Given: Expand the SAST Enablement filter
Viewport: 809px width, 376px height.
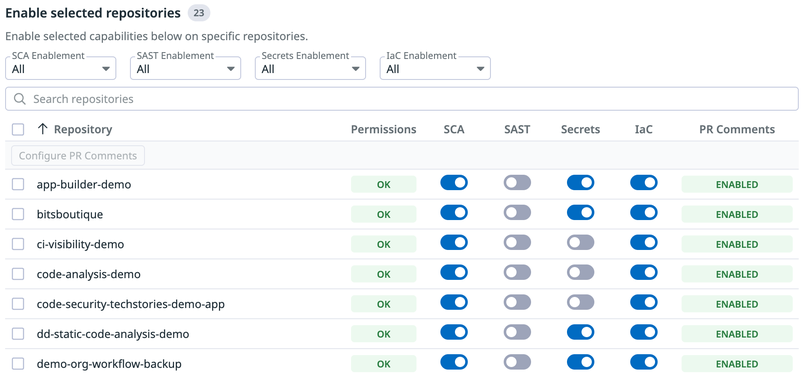Looking at the screenshot, I should tap(186, 68).
